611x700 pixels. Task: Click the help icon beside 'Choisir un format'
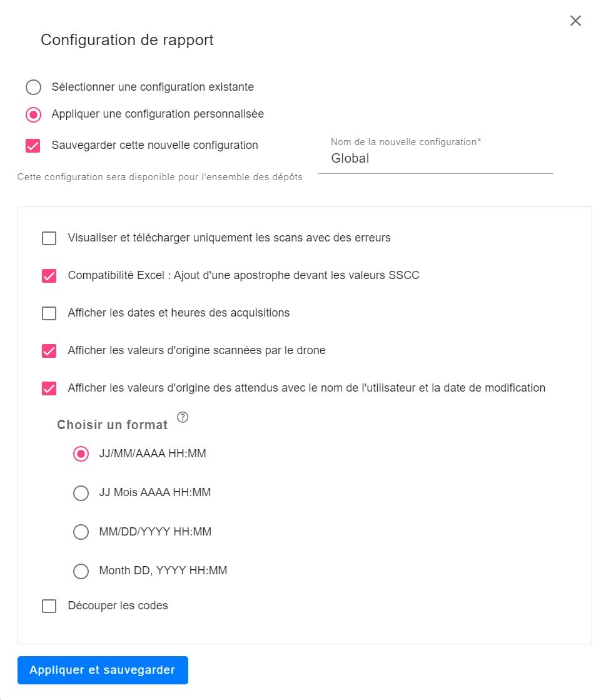coord(183,418)
